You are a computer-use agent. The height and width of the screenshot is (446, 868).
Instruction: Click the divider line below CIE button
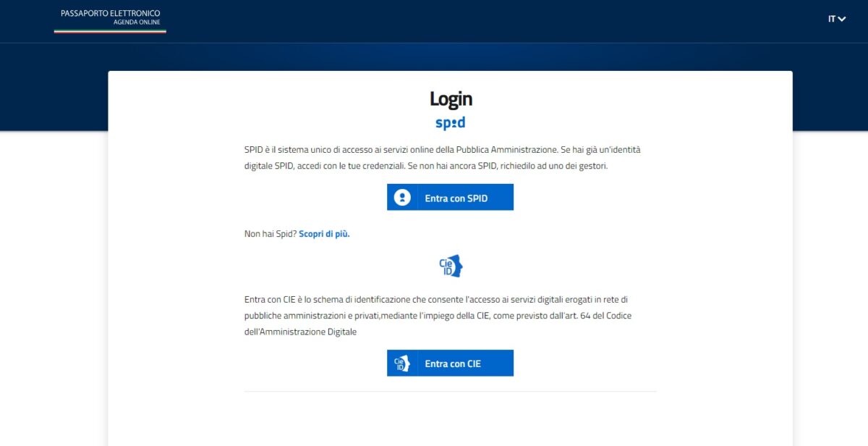tap(451, 391)
